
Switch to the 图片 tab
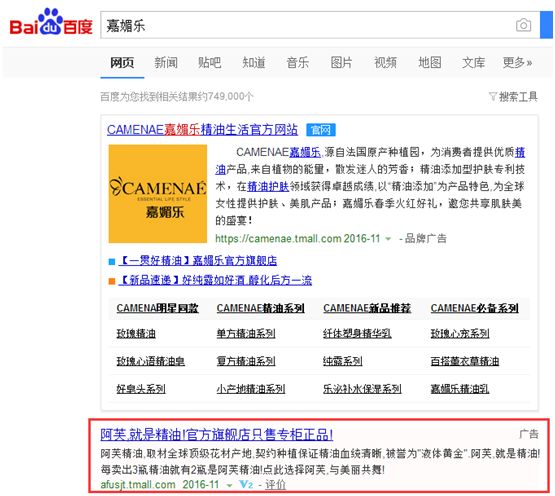[x=342, y=63]
